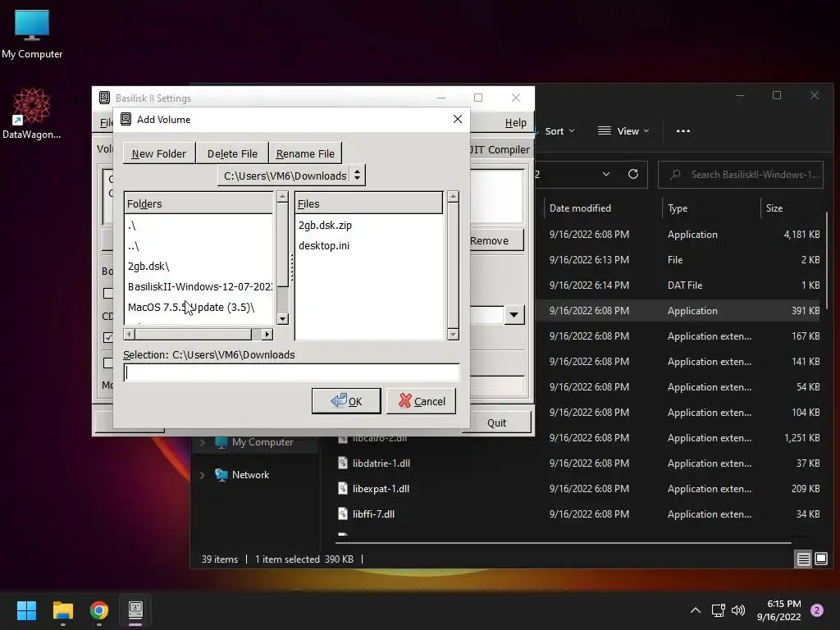Screen dimensions: 840x630
Task: Open File Explorer from taskbar
Action: point(62,610)
